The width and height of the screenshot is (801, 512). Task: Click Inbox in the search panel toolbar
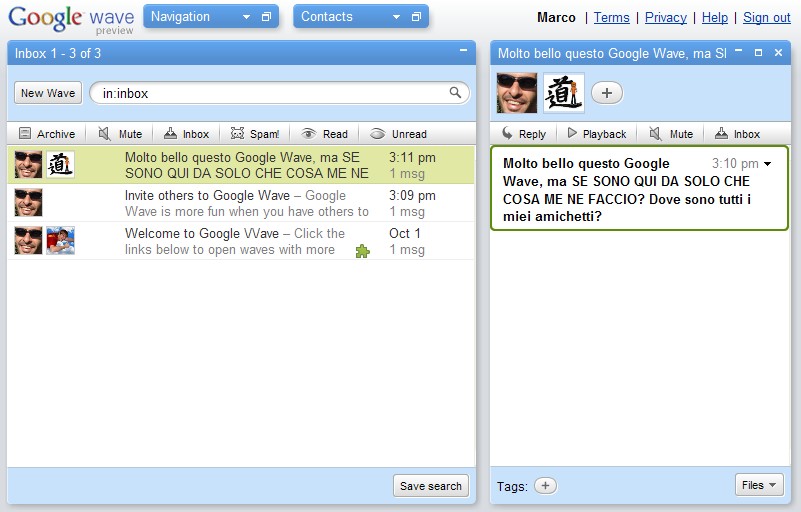(x=186, y=134)
